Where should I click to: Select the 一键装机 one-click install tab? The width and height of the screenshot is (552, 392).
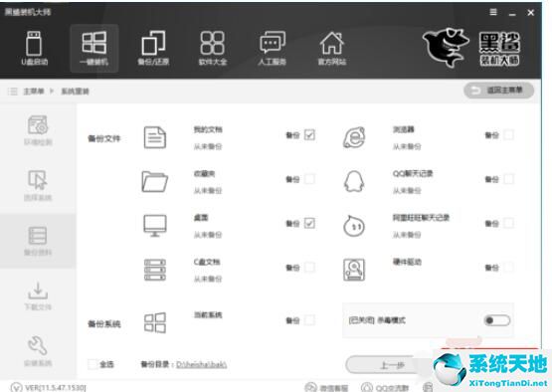click(x=94, y=48)
